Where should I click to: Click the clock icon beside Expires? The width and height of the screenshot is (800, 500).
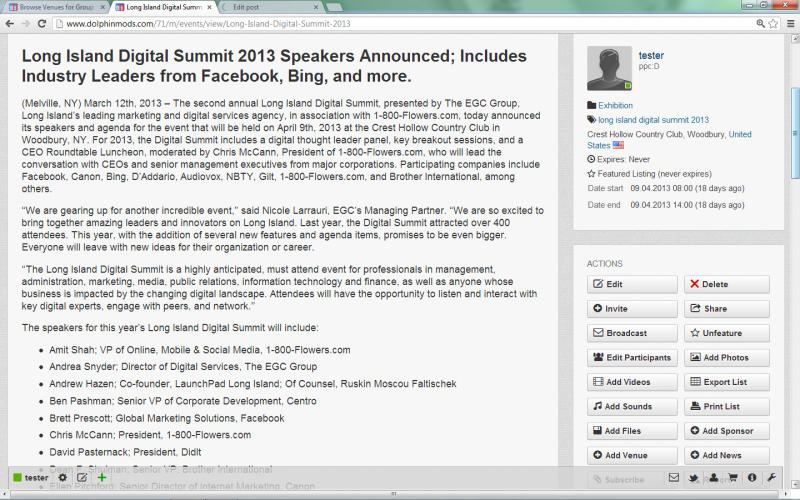click(x=591, y=159)
